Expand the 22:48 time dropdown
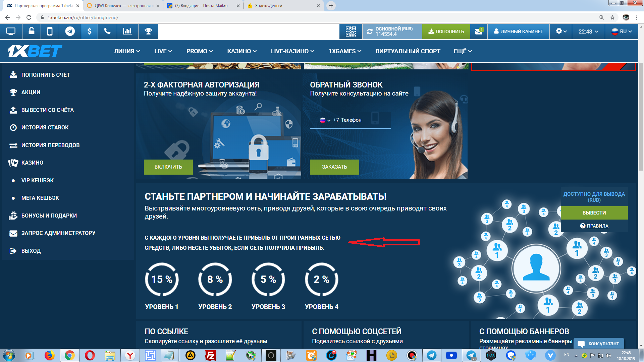Viewport: 644px width, 362px height. point(588,32)
